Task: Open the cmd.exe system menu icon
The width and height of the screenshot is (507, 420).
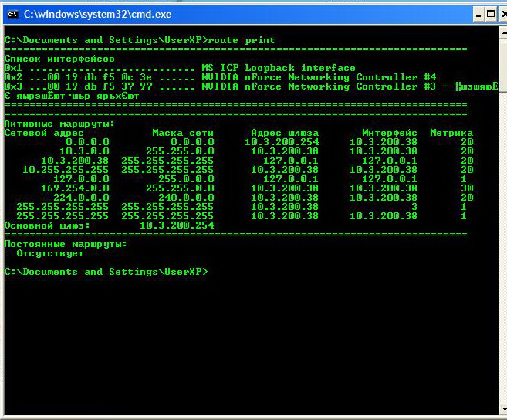Action: pos(12,14)
